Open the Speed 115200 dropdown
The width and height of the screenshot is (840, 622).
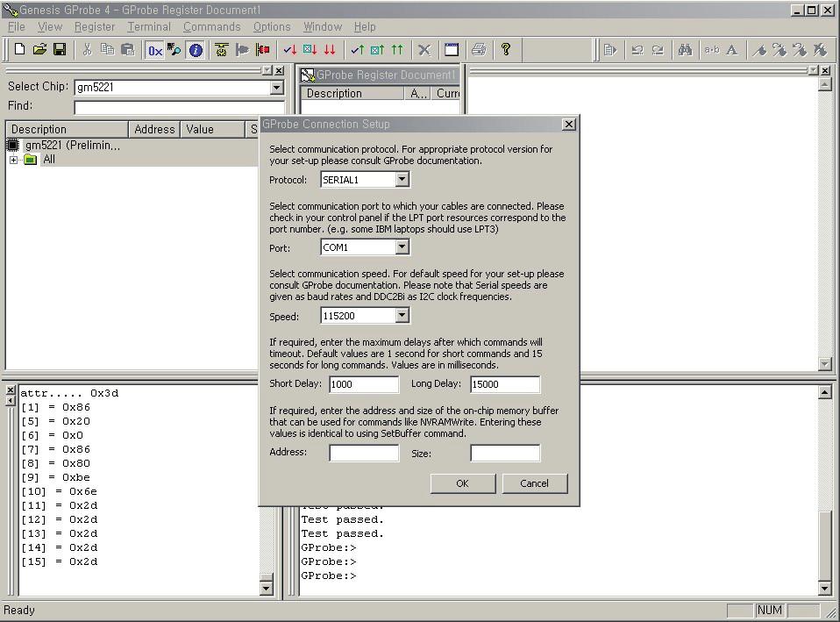click(402, 315)
